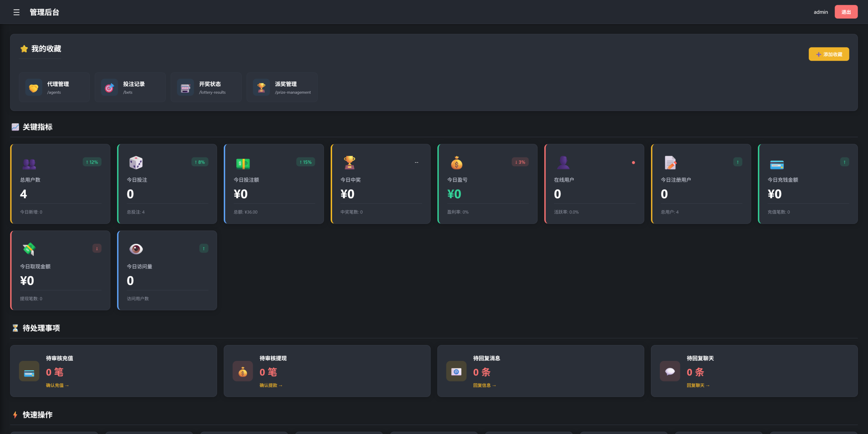Open the hamburger sidebar menu

(16, 12)
